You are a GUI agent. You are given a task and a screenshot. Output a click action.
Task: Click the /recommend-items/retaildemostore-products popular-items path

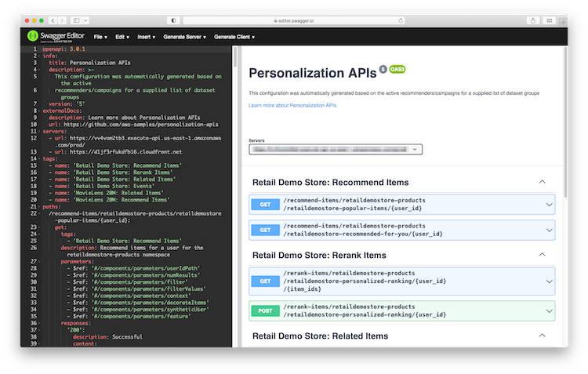(x=354, y=205)
